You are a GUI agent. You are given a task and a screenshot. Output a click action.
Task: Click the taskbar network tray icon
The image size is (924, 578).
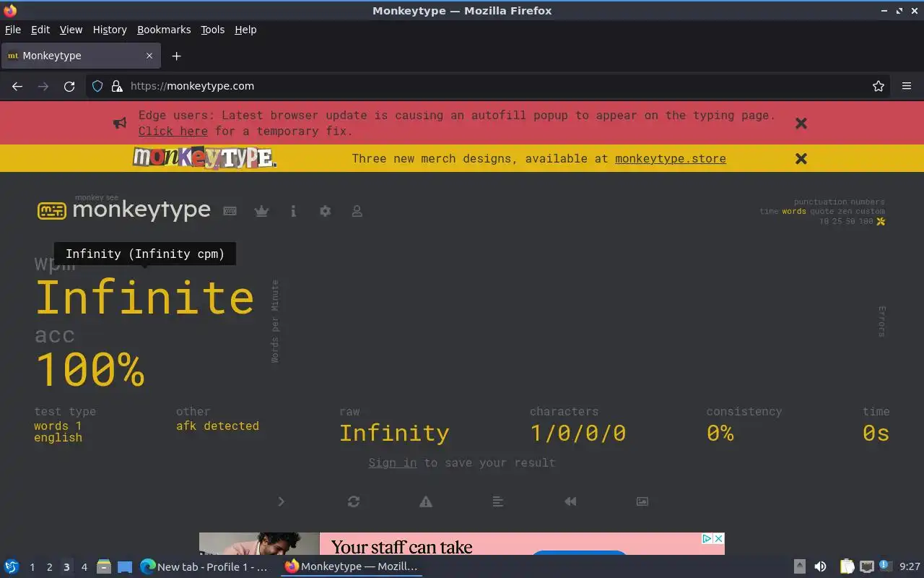coord(867,566)
